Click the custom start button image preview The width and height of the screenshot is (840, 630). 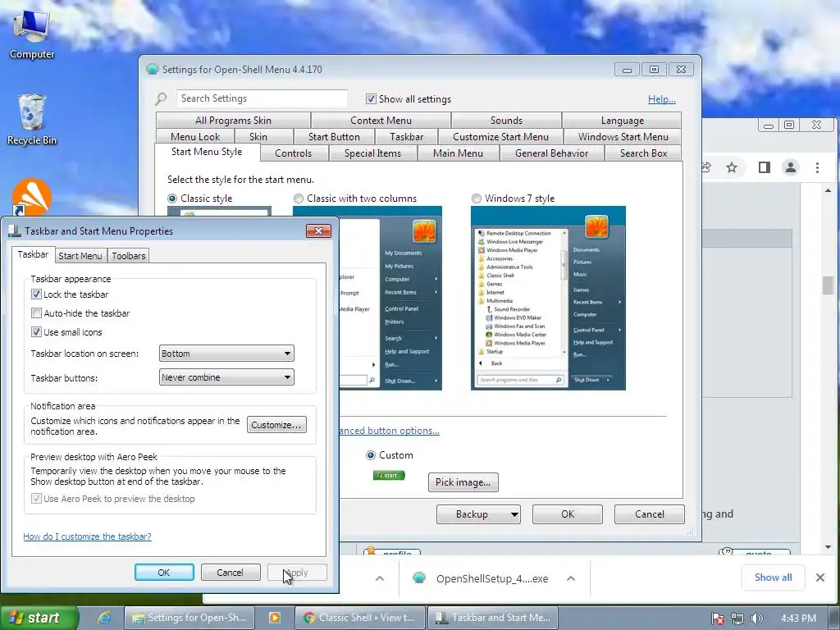389,475
